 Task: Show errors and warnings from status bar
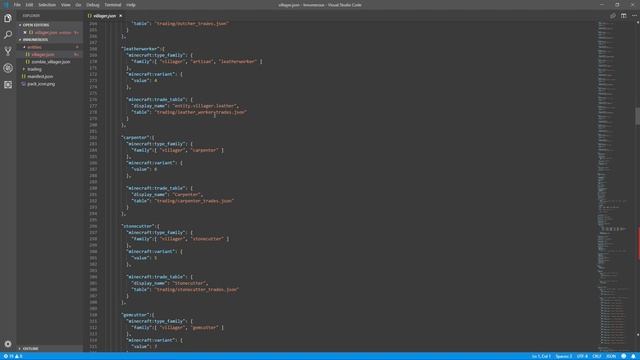tap(13, 356)
